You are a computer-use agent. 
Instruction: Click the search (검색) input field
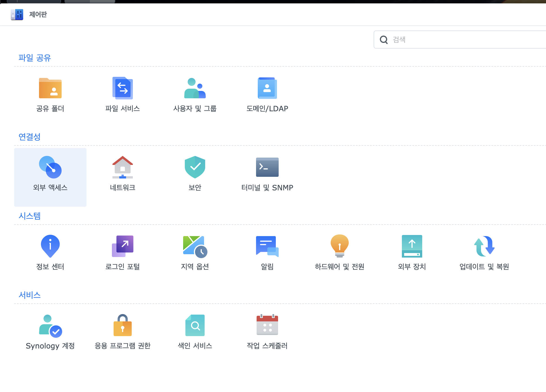pyautogui.click(x=463, y=40)
